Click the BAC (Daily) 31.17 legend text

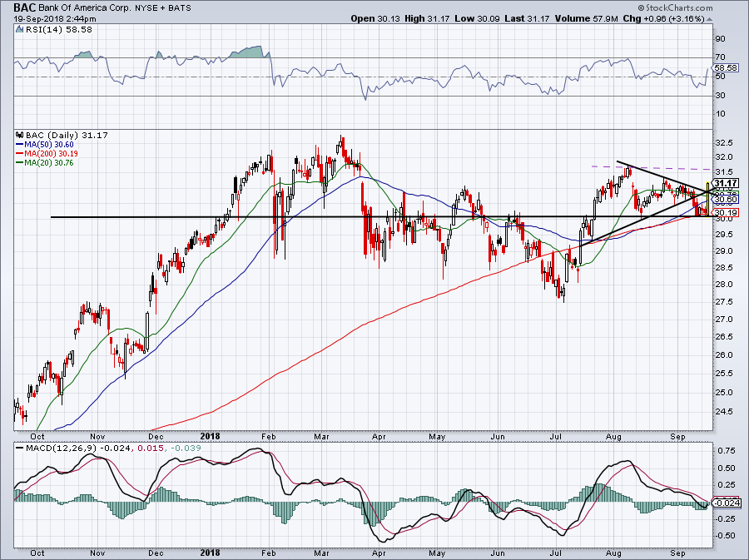point(67,135)
